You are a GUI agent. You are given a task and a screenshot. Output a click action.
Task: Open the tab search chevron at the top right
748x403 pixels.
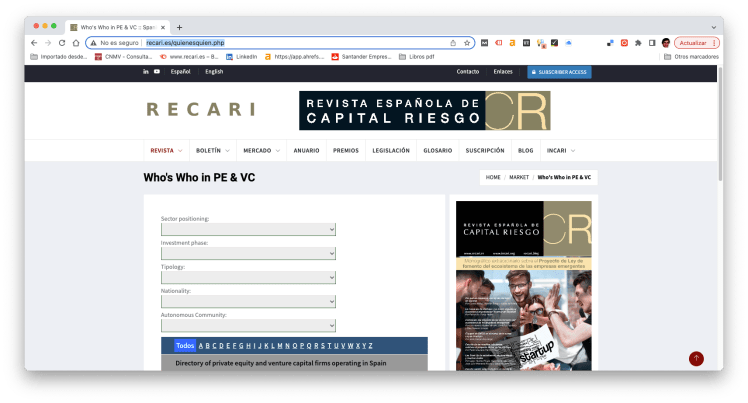click(714, 28)
